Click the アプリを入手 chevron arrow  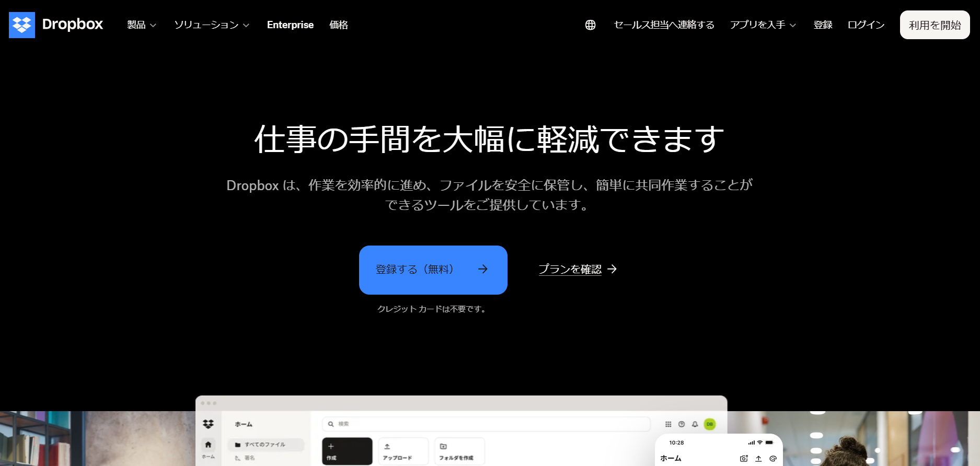pyautogui.click(x=793, y=26)
